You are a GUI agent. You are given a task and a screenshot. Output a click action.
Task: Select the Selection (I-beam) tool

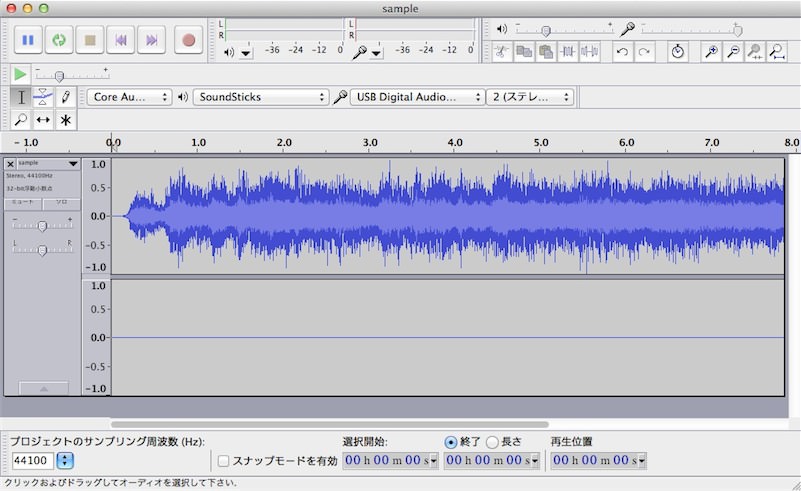click(21, 97)
